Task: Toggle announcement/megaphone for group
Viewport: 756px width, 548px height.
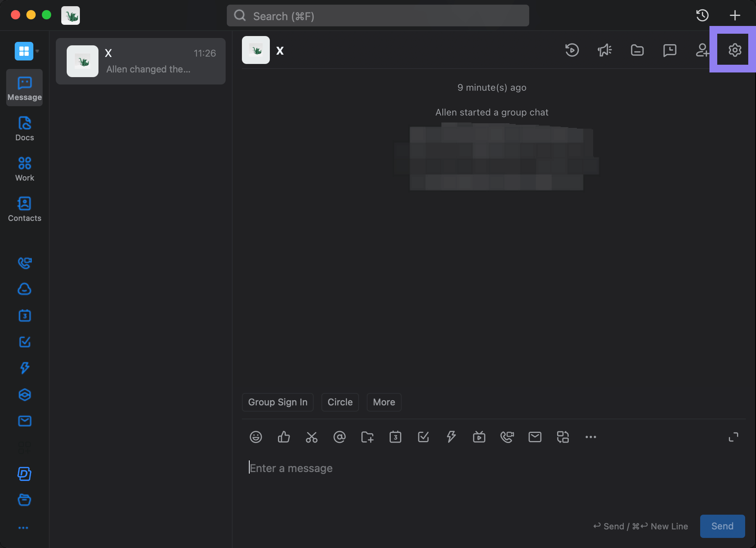Action: 604,49
